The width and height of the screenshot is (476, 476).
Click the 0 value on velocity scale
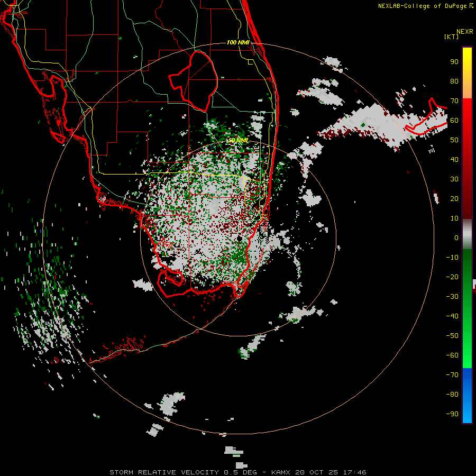(456, 238)
